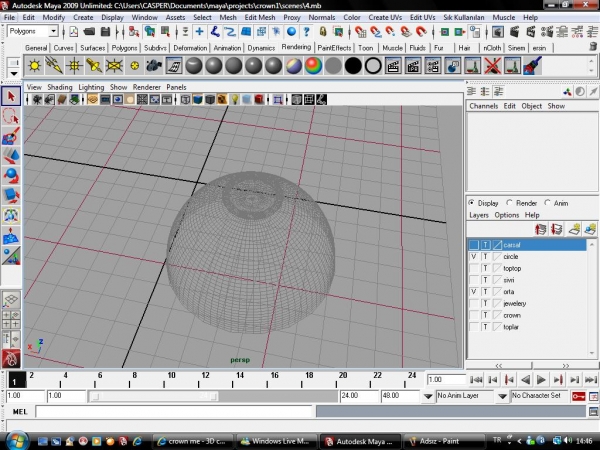Image resolution: width=600 pixels, height=450 pixels.
Task: Open Windows Live Messenger taskbar button
Action: tap(276, 441)
